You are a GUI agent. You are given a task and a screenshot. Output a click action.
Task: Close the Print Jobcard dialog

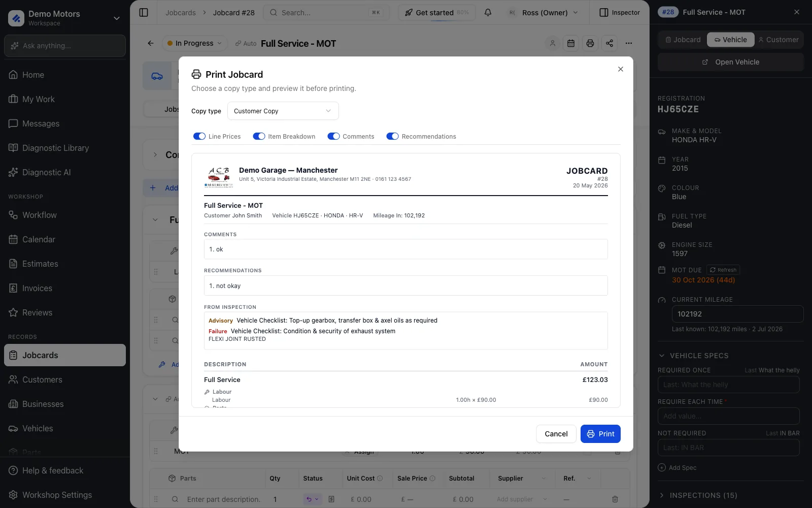pos(621,69)
